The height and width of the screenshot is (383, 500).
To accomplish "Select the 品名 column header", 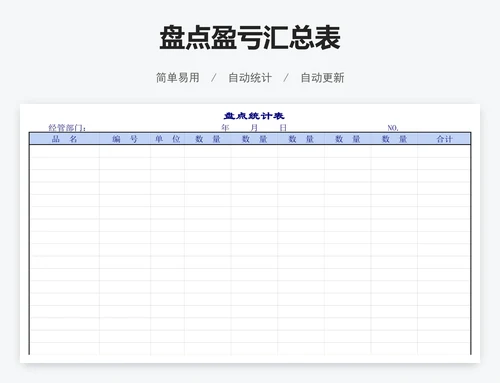I will click(x=65, y=139).
